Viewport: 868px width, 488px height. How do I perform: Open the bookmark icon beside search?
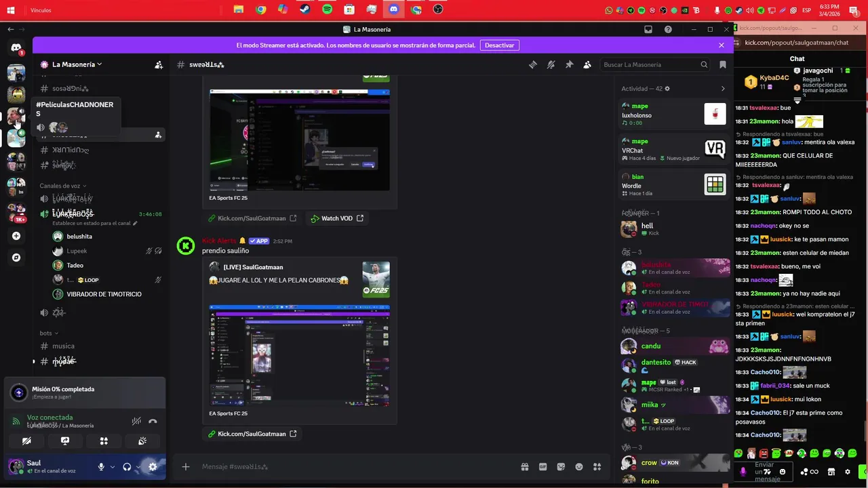coord(723,64)
